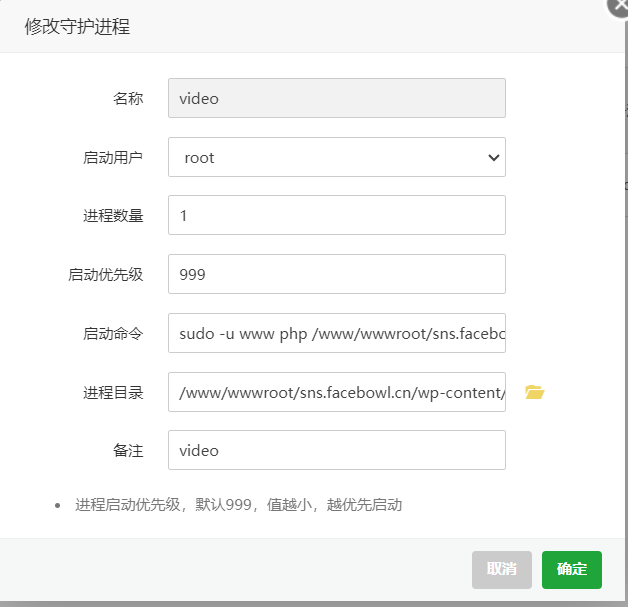Click the 名称 label
This screenshot has width=628, height=607.
coord(128,98)
